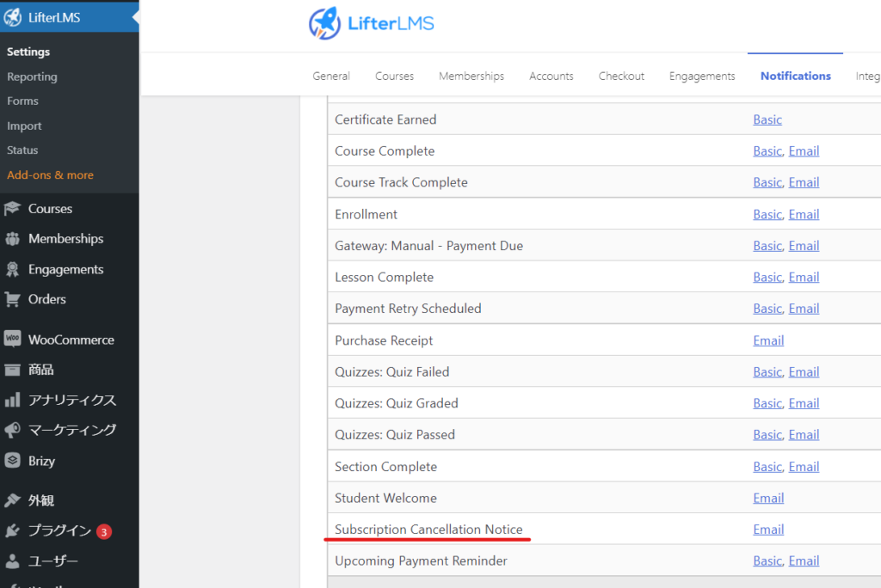Screen dimensions: 881x588
Task: Open Forms in LifterLMS submenu
Action: pos(23,101)
